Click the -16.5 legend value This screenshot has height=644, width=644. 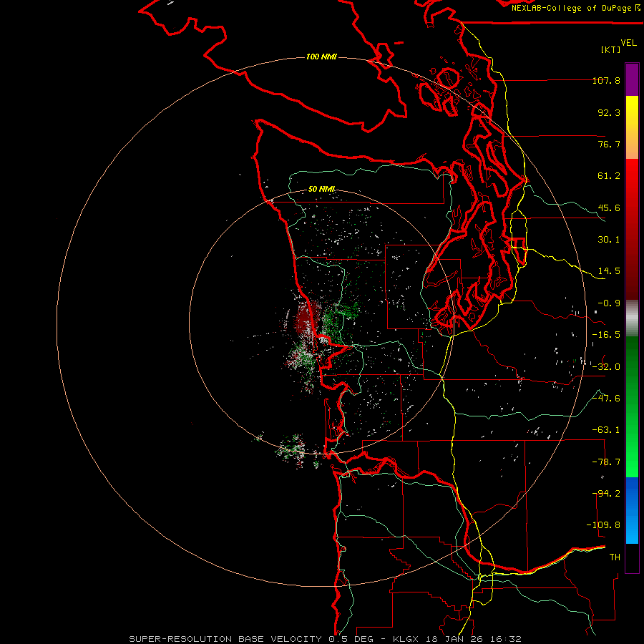606,335
